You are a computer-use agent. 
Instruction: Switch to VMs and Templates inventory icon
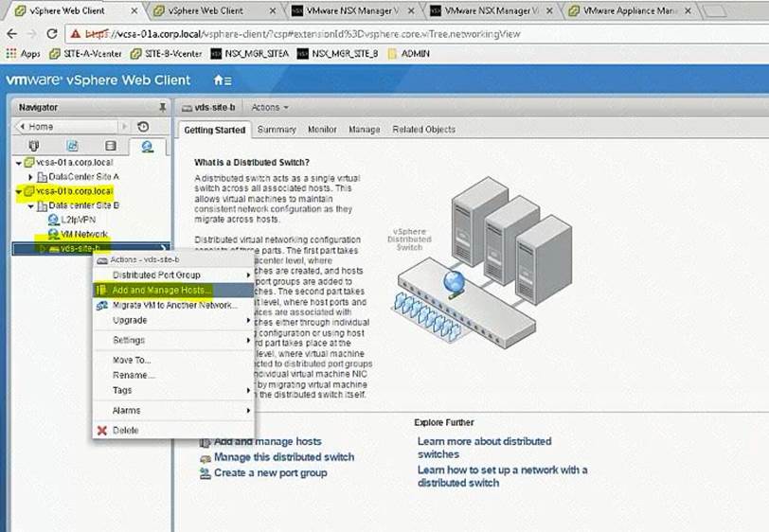coord(72,146)
